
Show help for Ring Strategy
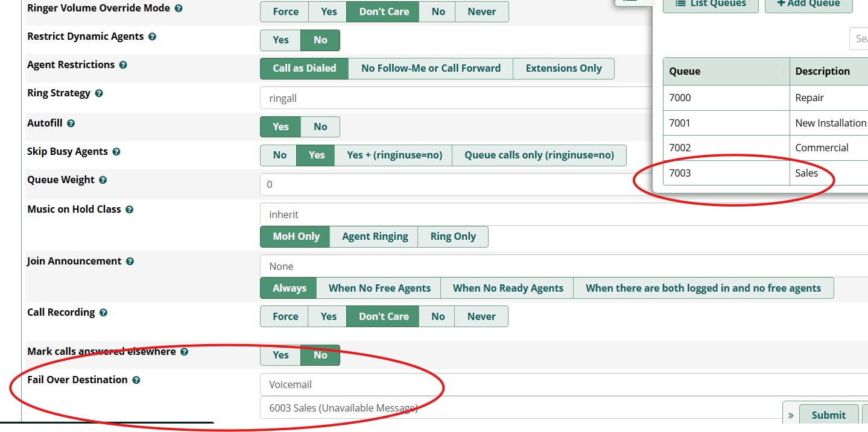click(99, 93)
